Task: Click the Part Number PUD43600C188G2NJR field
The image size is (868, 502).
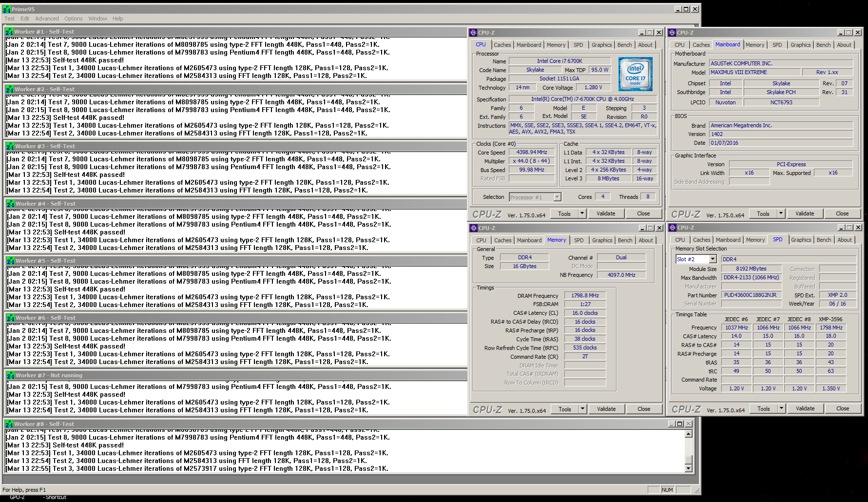Action: coord(751,295)
